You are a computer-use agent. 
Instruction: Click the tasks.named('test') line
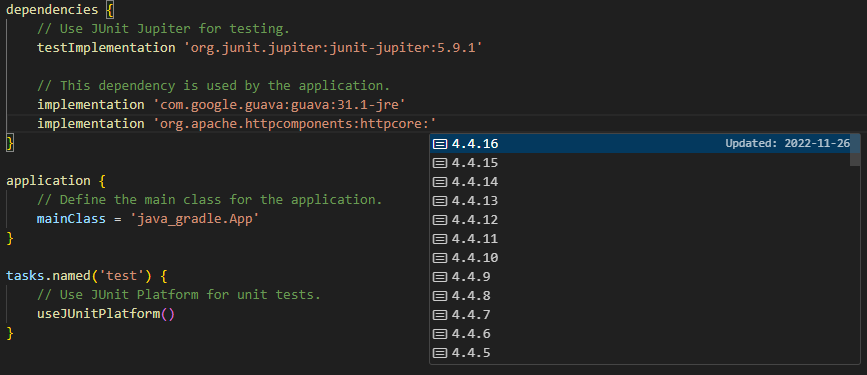(x=86, y=275)
